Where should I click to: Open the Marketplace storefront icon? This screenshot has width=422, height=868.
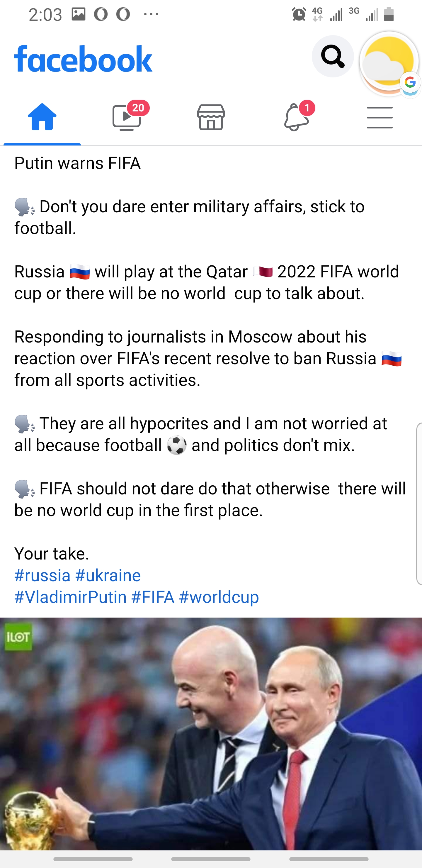211,117
